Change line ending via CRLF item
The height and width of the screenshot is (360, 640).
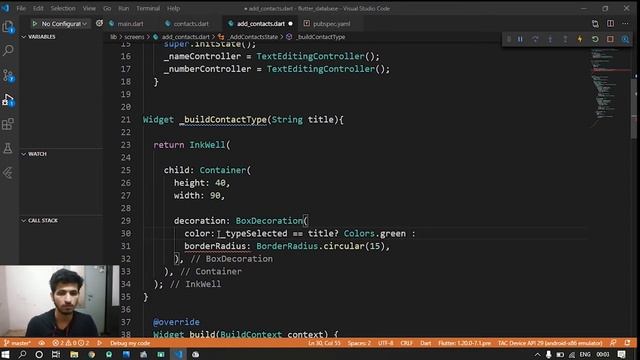click(406, 343)
